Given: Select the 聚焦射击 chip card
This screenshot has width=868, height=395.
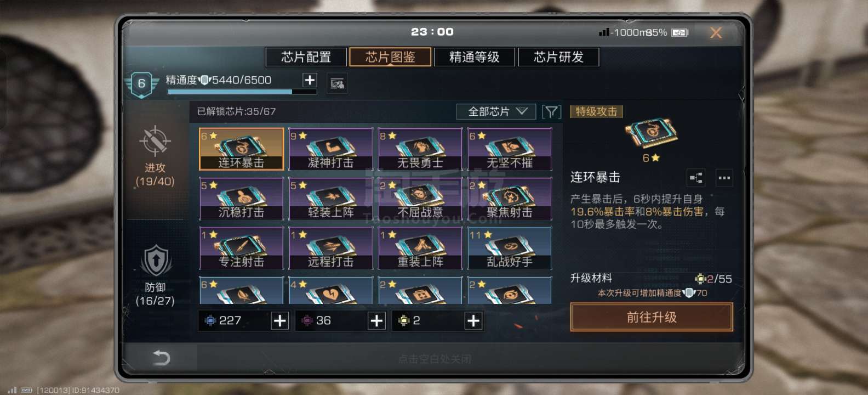Looking at the screenshot, I should 510,199.
